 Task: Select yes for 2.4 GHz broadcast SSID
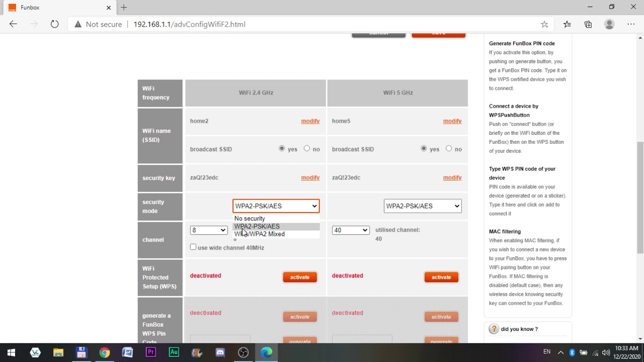[282, 149]
